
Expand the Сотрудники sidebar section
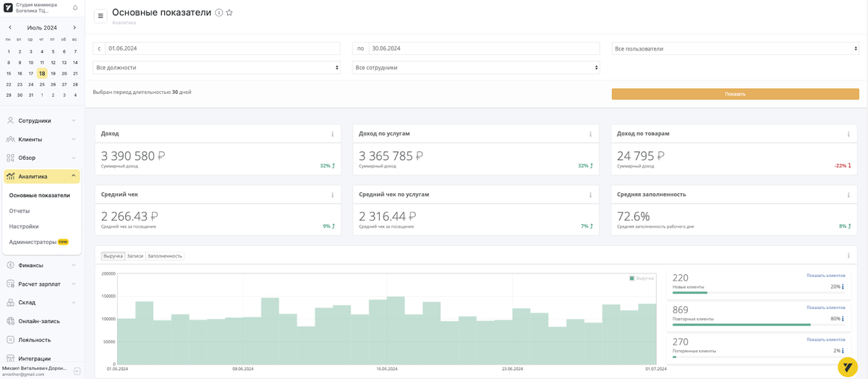(x=42, y=121)
